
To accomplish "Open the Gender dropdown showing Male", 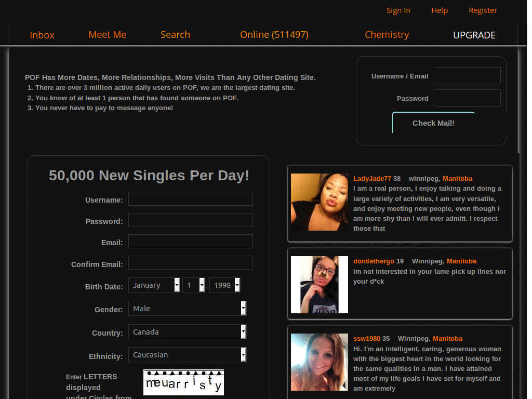I will 187,309.
